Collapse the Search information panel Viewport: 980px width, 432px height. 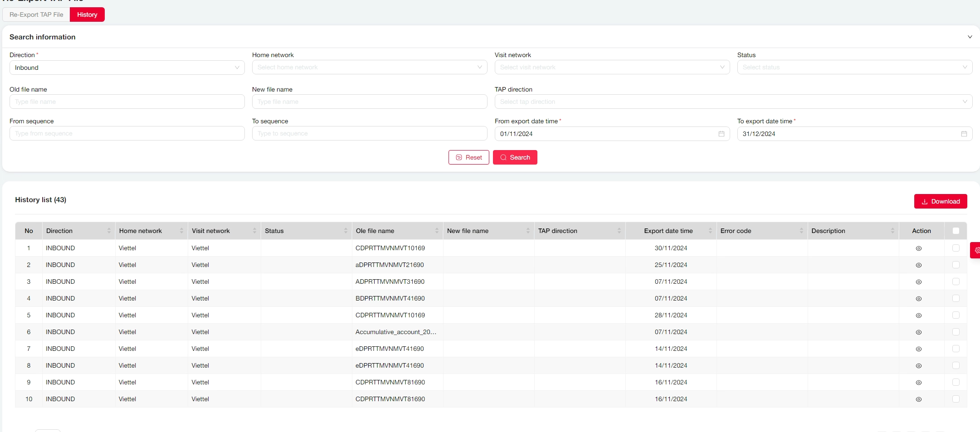(970, 37)
